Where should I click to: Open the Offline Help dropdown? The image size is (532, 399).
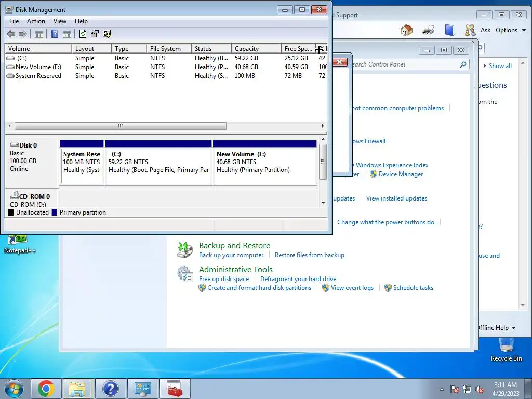[x=496, y=328]
